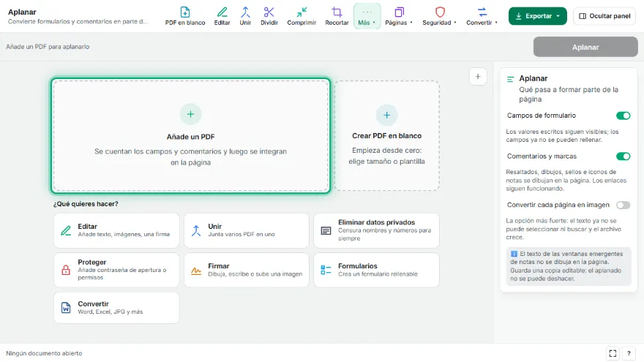Click the Aplanar title at top left
Screen dimensions: 644x362
tap(22, 12)
